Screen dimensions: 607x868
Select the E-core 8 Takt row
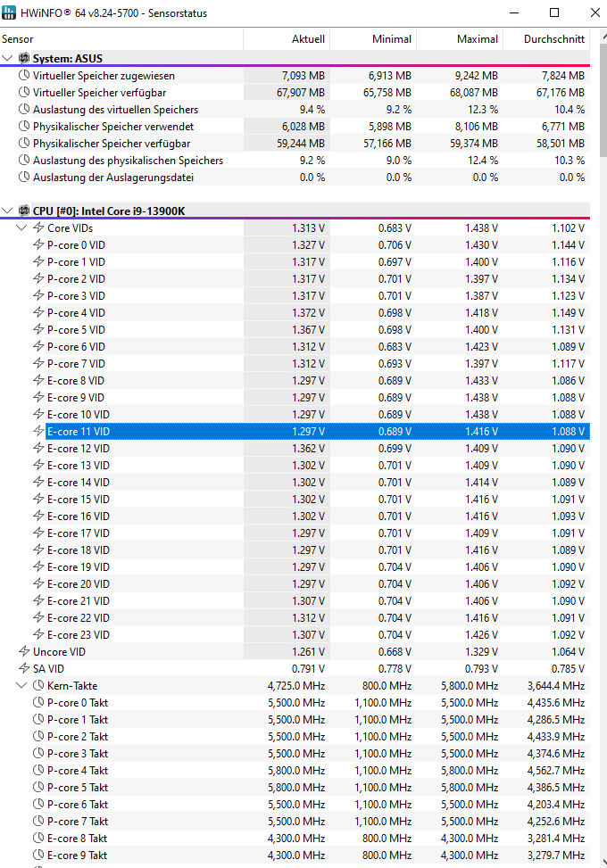(295, 838)
